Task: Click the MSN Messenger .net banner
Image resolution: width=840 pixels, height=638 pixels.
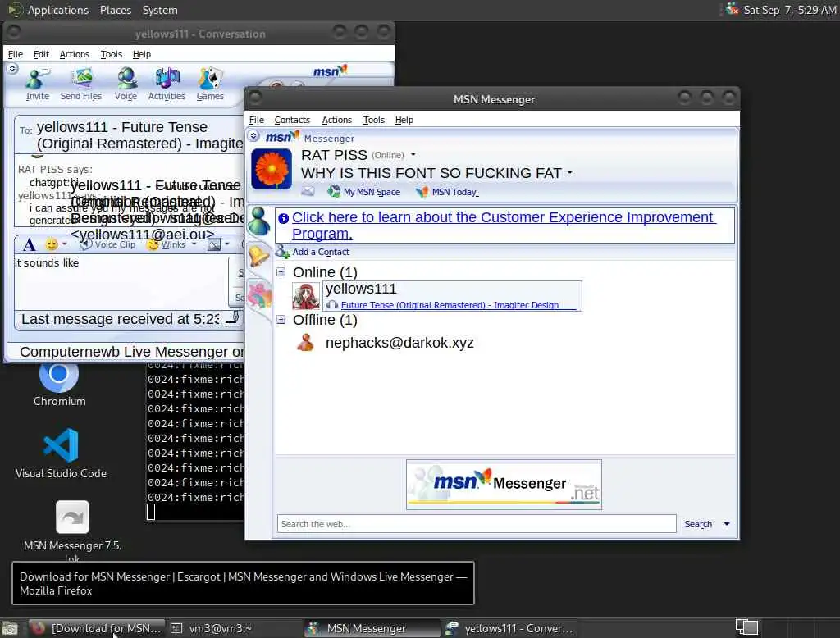Action: point(504,485)
